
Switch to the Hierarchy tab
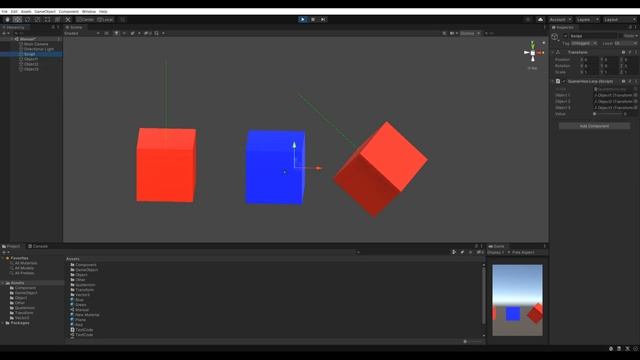[x=14, y=27]
